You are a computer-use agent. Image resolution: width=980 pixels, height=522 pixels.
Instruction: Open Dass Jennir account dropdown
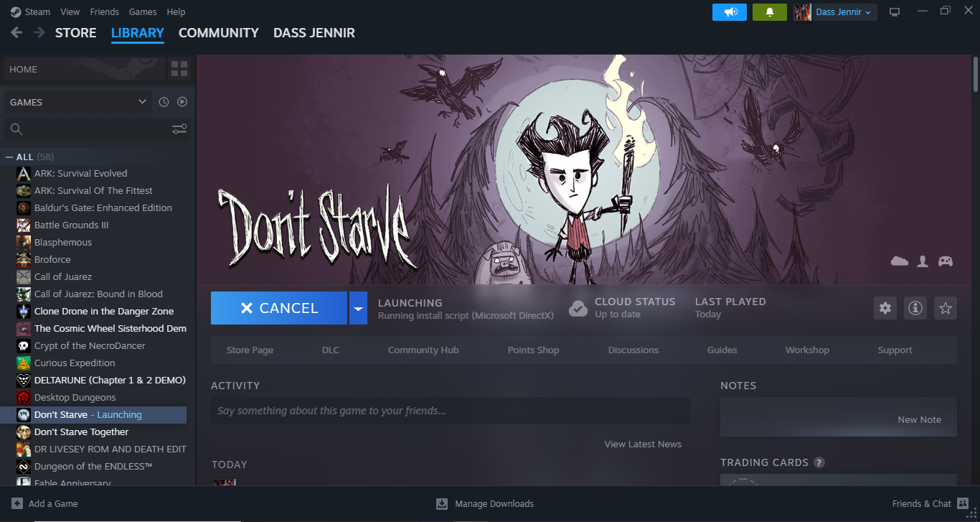835,12
